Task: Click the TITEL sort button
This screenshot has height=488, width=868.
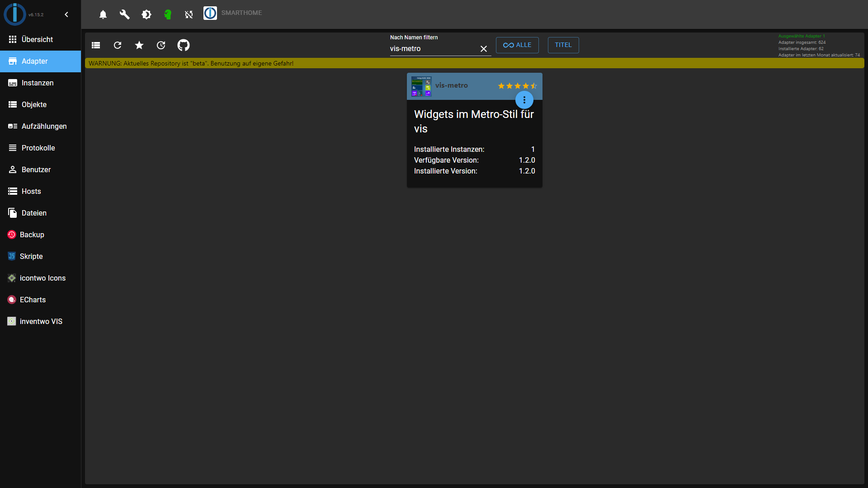Action: click(x=563, y=45)
